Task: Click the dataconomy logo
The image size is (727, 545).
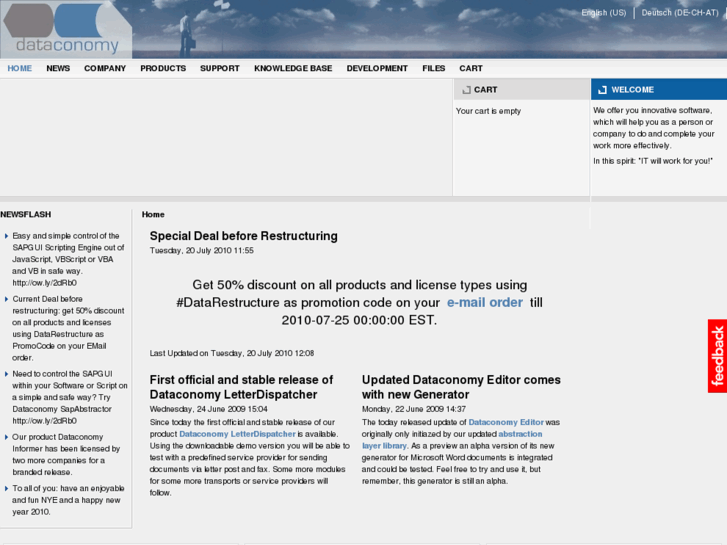Action: (66, 29)
